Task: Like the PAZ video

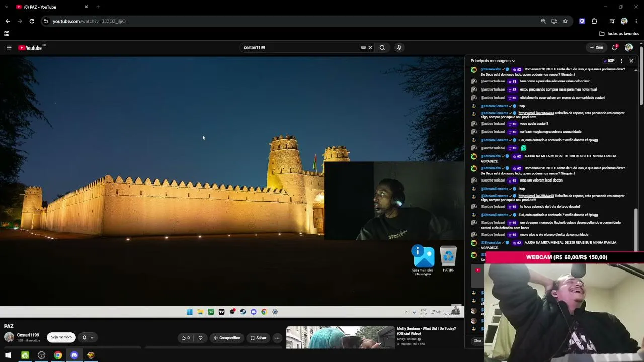Action: coord(186,338)
